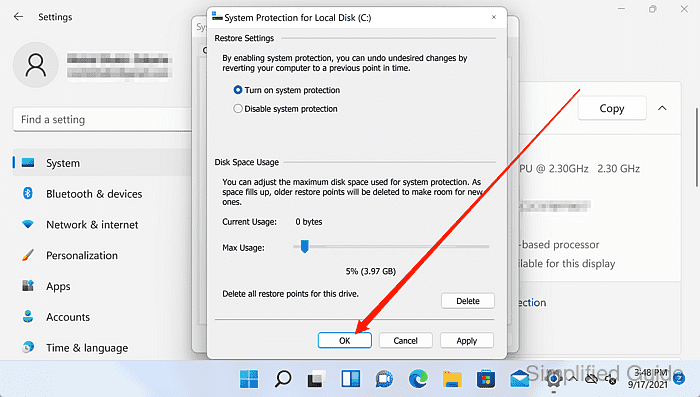Open Accounts settings
Image resolution: width=700 pixels, height=397 pixels.
(x=103, y=317)
